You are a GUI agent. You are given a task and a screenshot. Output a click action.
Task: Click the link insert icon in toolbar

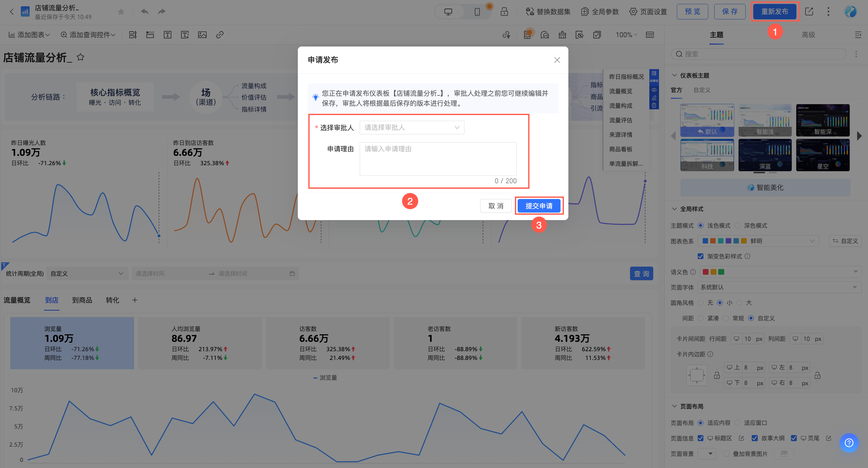point(220,35)
